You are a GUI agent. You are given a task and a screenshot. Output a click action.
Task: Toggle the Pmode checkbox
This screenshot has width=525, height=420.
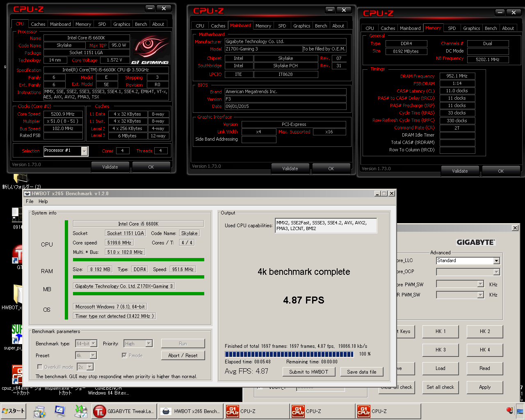coord(124,355)
